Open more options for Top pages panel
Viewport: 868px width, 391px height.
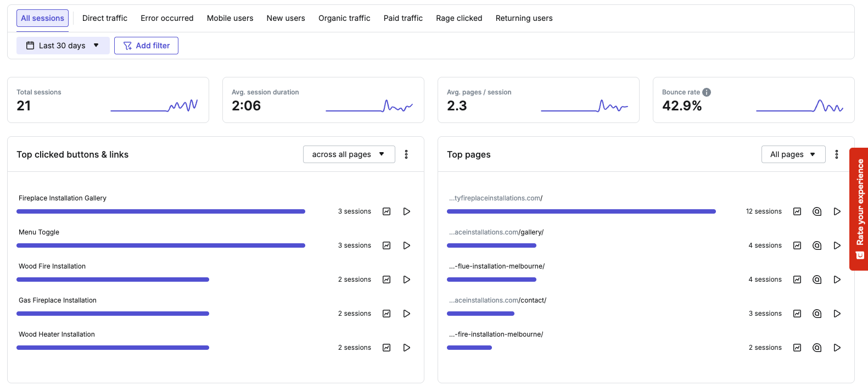pos(837,154)
